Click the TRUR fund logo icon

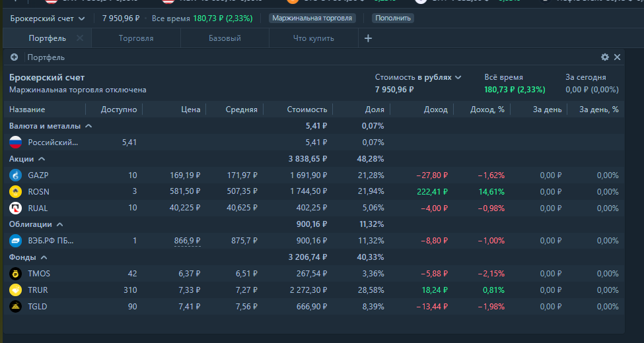[x=15, y=290]
